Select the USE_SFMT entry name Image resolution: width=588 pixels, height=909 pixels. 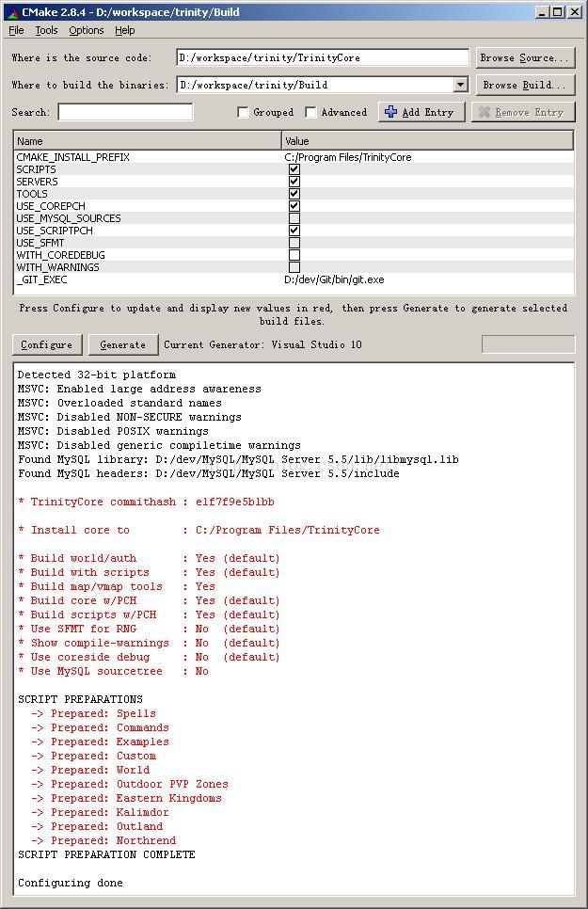(x=40, y=243)
